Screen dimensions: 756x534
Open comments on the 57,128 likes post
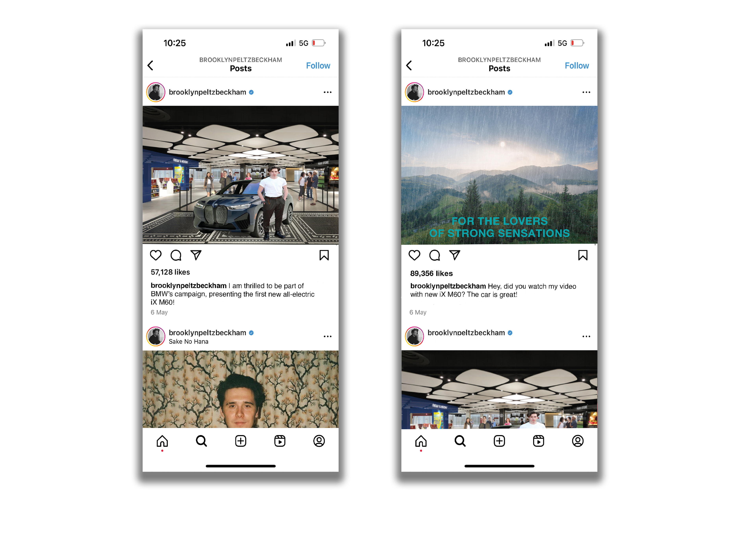pos(176,255)
